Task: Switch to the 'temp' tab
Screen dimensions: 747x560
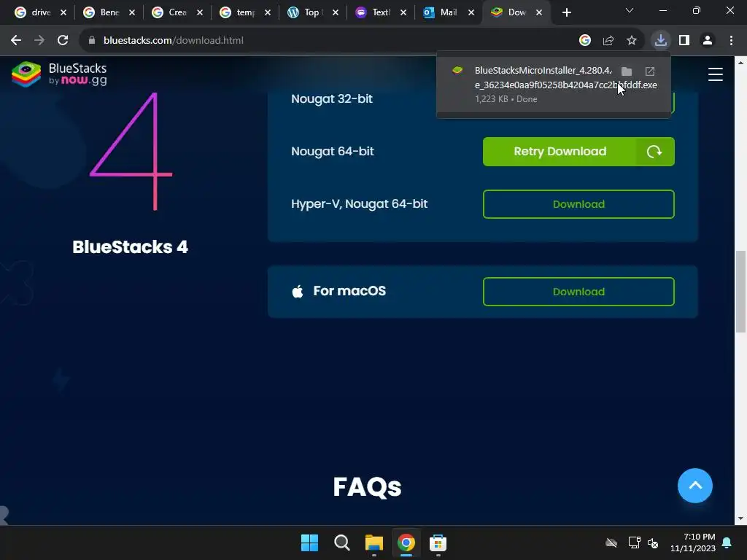Action: pos(239,12)
